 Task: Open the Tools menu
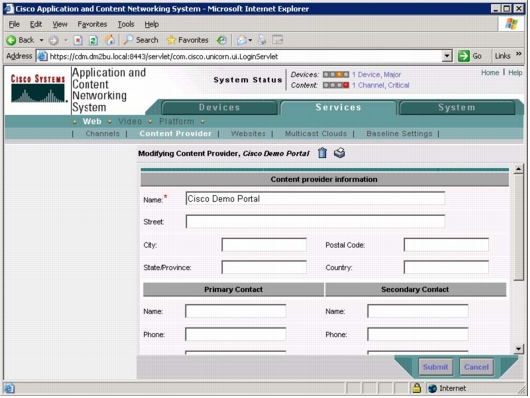pos(126,24)
